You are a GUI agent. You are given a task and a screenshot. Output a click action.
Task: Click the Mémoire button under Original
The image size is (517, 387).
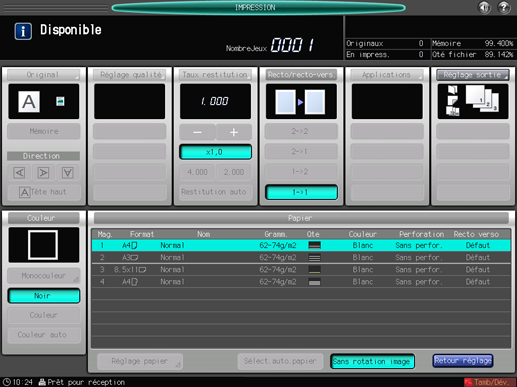[x=44, y=131]
